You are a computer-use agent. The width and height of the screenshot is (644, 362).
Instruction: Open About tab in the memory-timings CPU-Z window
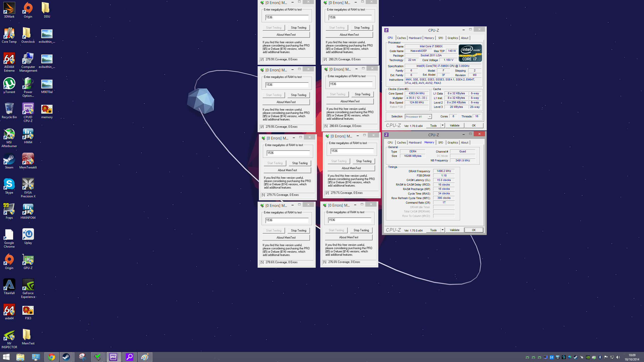465,143
